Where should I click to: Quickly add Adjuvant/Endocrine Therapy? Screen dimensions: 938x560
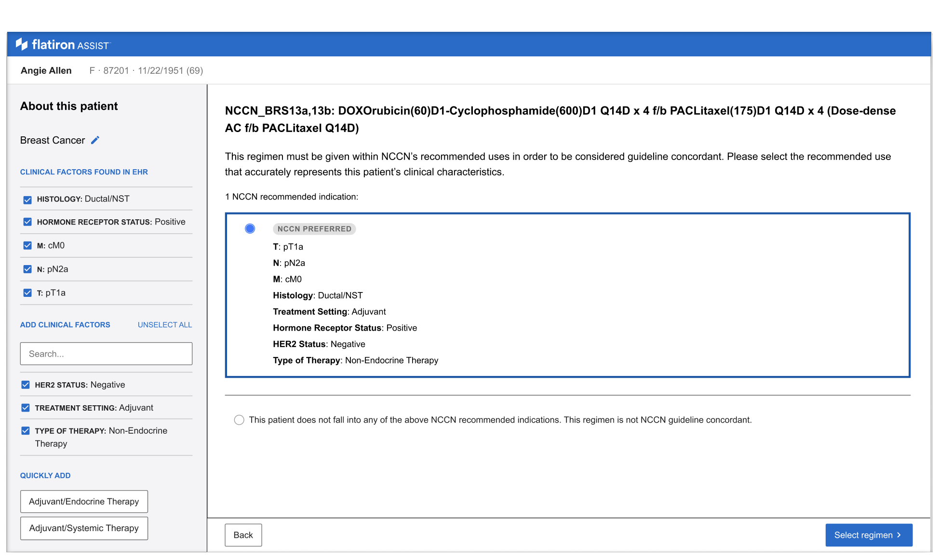point(84,502)
